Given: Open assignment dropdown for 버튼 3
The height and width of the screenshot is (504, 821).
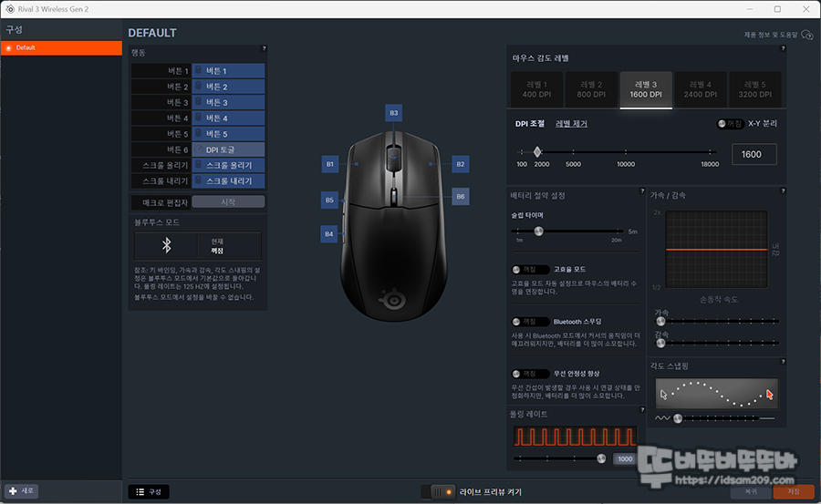Looking at the screenshot, I should 228,102.
